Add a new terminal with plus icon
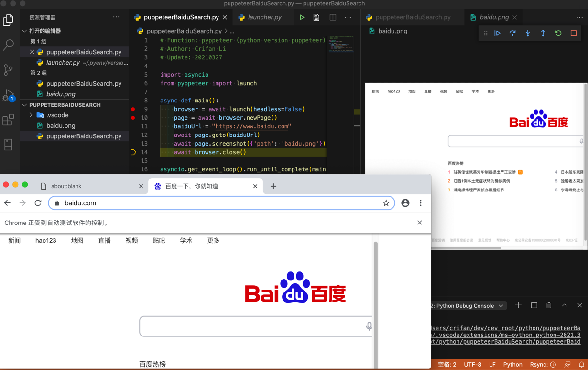The width and height of the screenshot is (588, 370). click(518, 305)
